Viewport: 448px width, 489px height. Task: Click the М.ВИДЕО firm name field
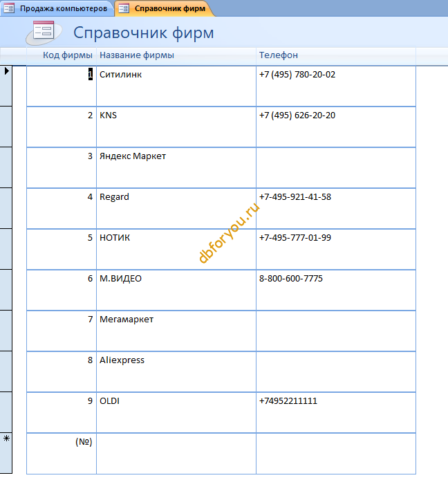tap(176, 290)
